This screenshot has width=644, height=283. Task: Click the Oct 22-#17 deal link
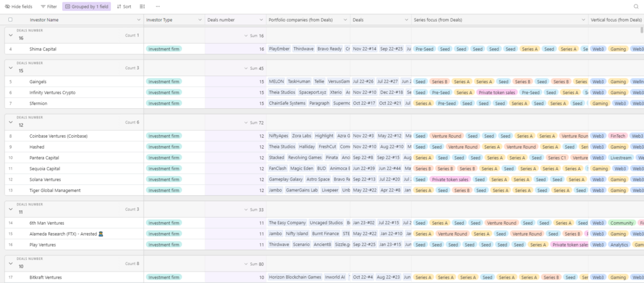364,103
